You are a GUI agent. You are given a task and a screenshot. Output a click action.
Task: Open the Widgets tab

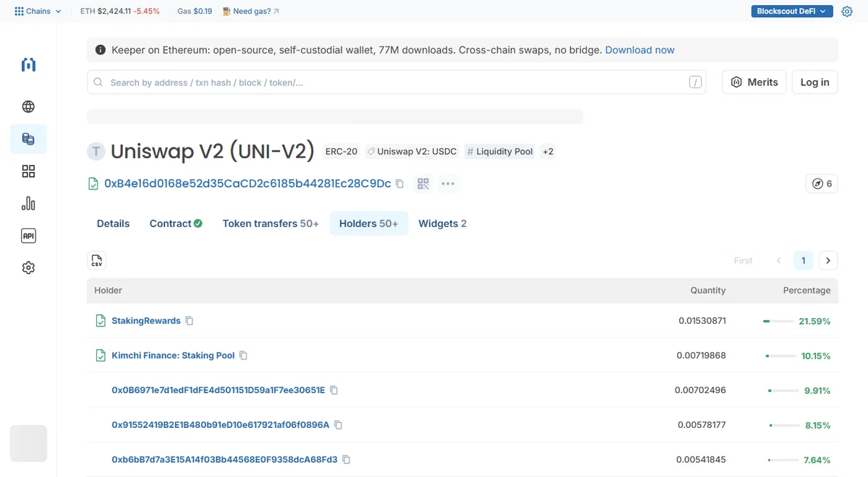point(443,224)
